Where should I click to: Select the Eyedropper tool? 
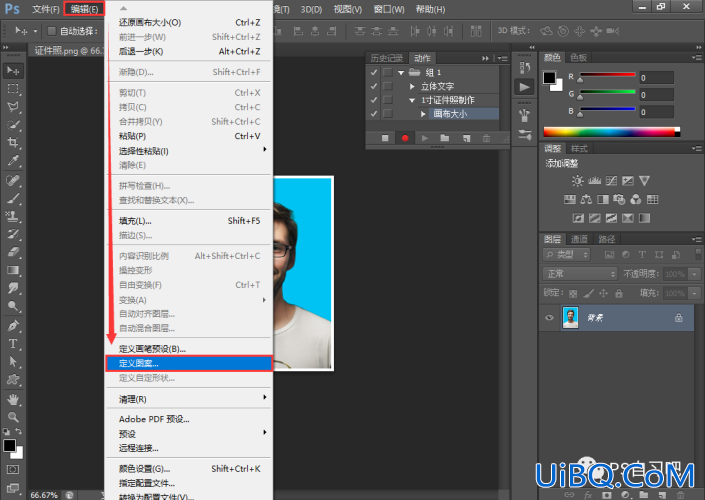(x=13, y=161)
